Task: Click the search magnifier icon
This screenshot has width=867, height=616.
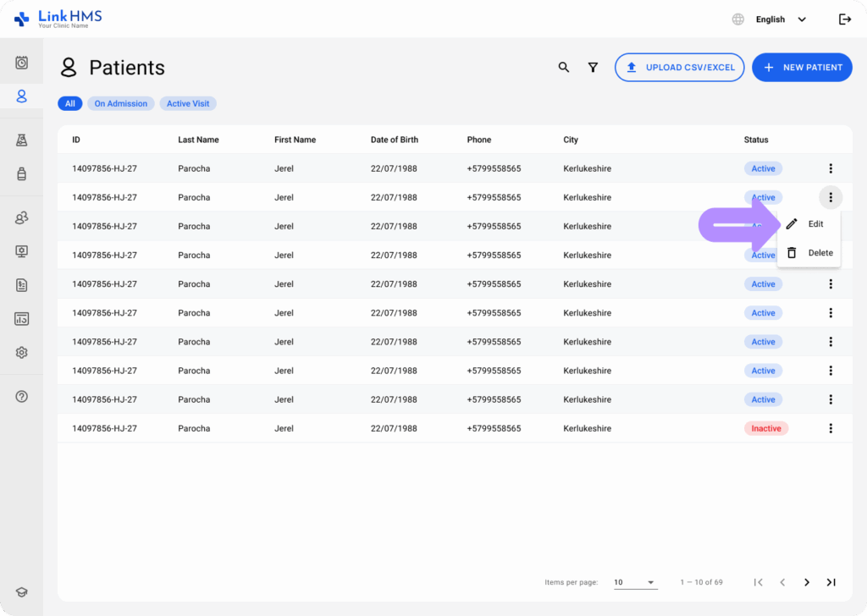Action: click(564, 68)
